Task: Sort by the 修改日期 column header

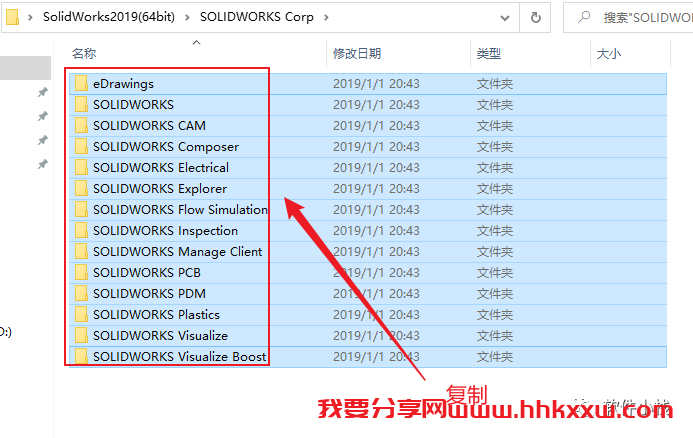Action: coord(357,53)
